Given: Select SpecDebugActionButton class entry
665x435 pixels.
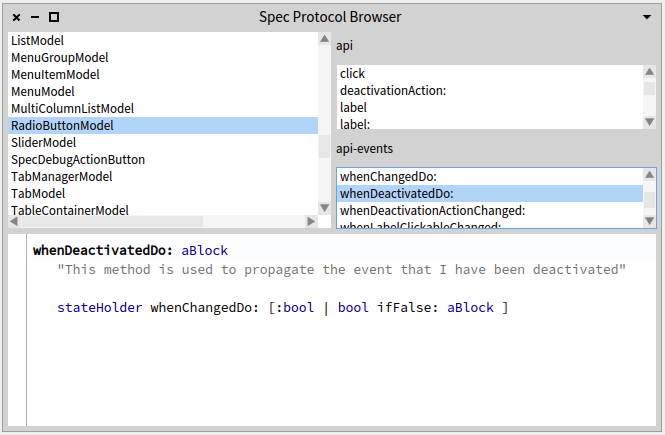Looking at the screenshot, I should 78,160.
